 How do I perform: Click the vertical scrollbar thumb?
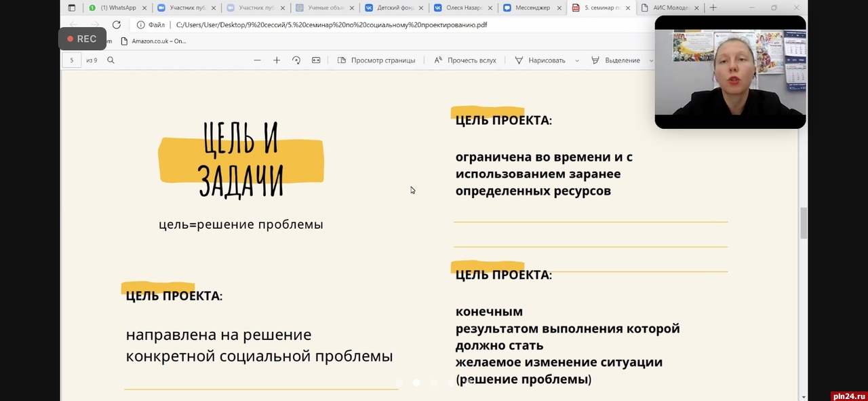804,223
